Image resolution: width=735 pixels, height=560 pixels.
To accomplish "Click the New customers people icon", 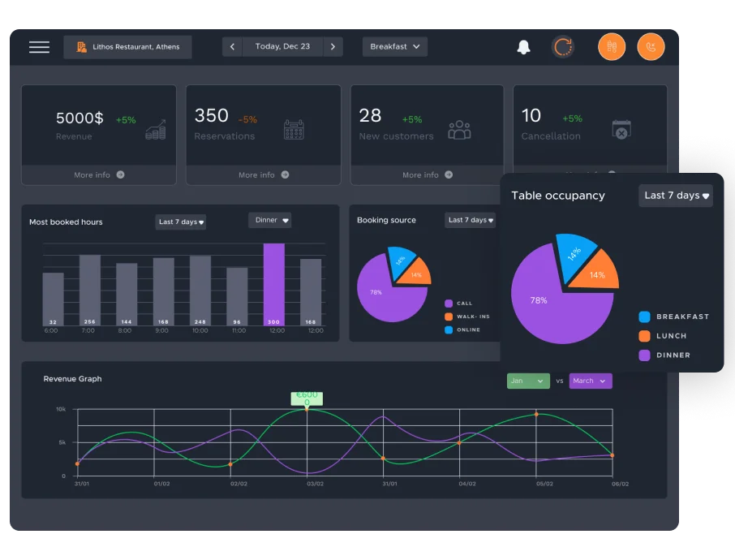I will (x=459, y=130).
